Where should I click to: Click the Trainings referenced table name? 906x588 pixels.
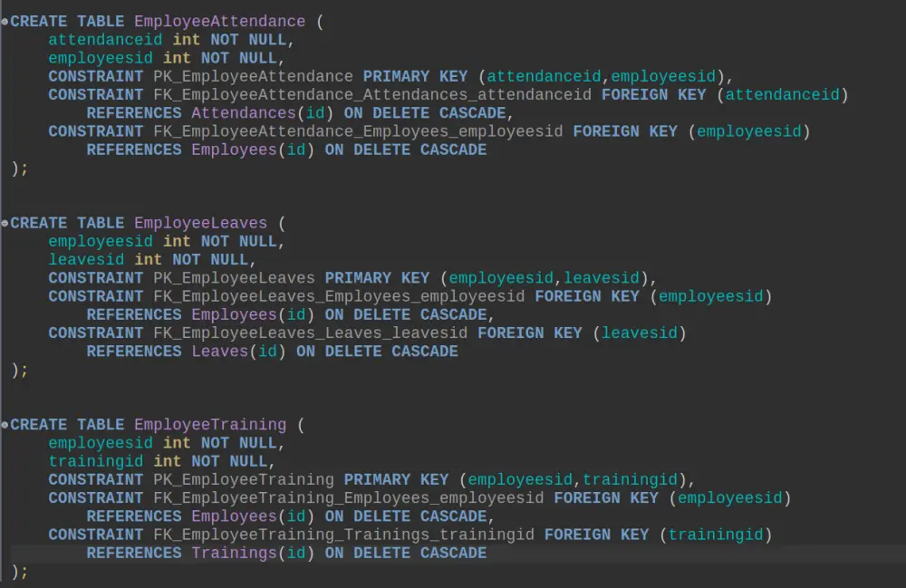(x=234, y=554)
